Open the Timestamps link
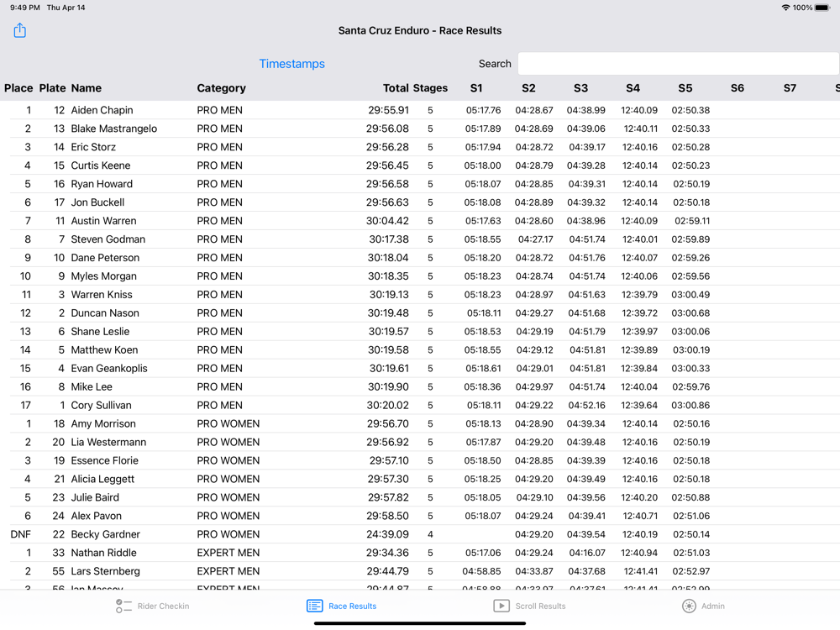This screenshot has width=840, height=630. click(292, 64)
